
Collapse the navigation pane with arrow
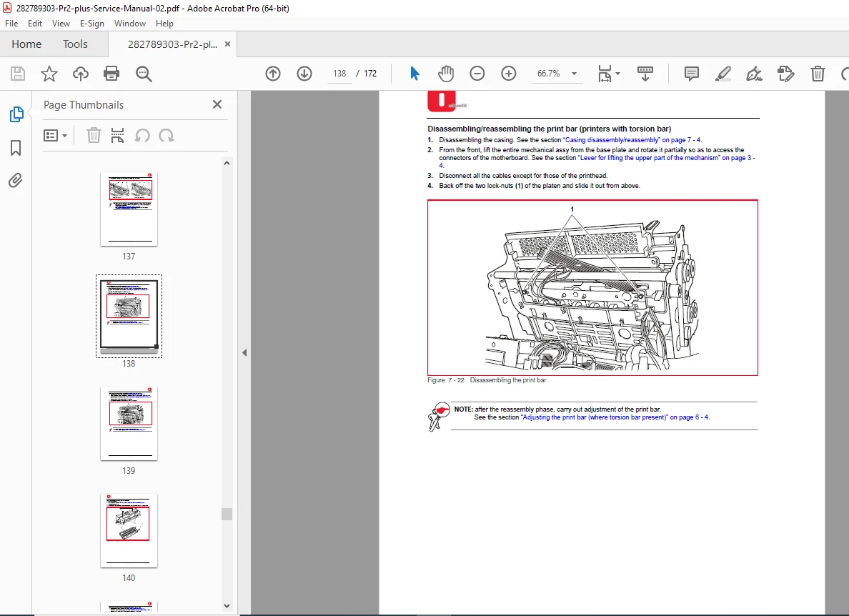[244, 352]
